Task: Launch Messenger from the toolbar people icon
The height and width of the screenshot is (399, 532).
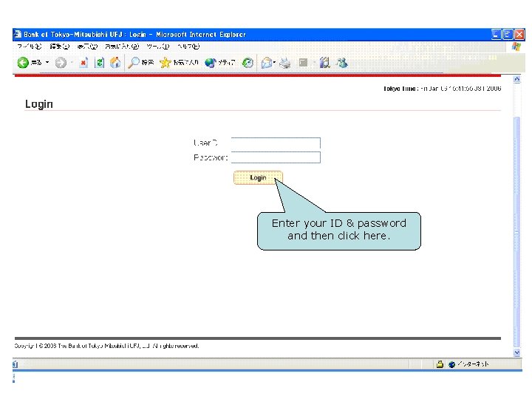Action: [342, 63]
